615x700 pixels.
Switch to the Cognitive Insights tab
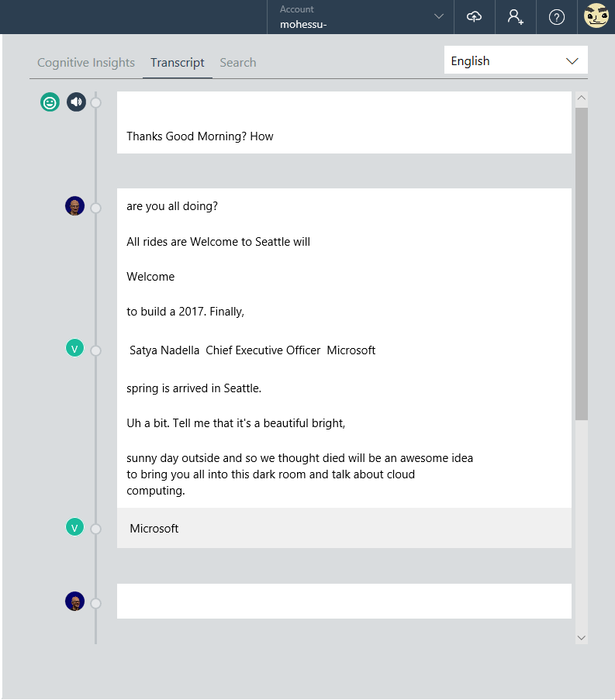tap(86, 63)
